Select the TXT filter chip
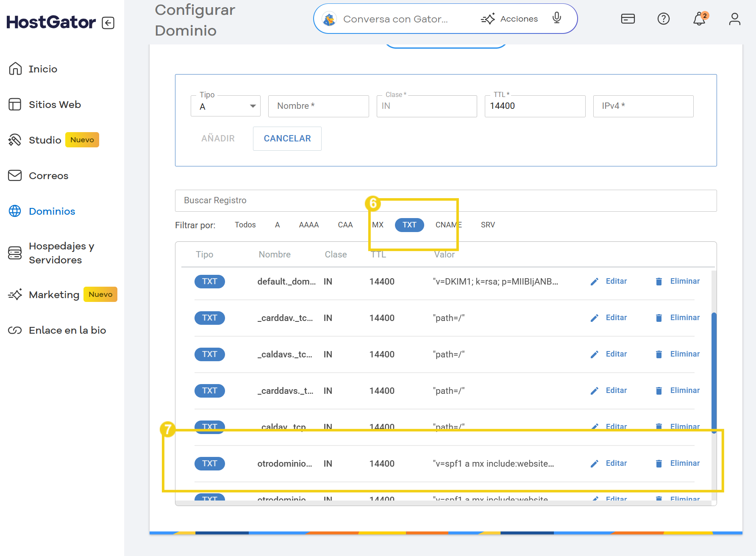The height and width of the screenshot is (556, 756). 409,225
